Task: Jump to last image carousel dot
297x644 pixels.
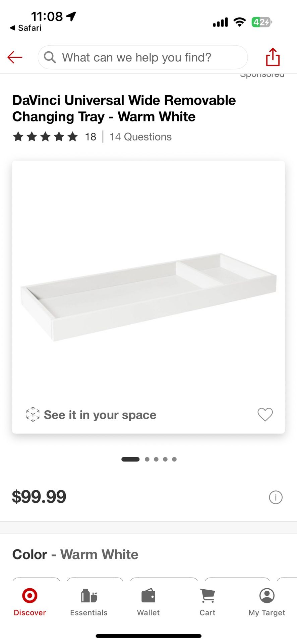Action: (174, 459)
